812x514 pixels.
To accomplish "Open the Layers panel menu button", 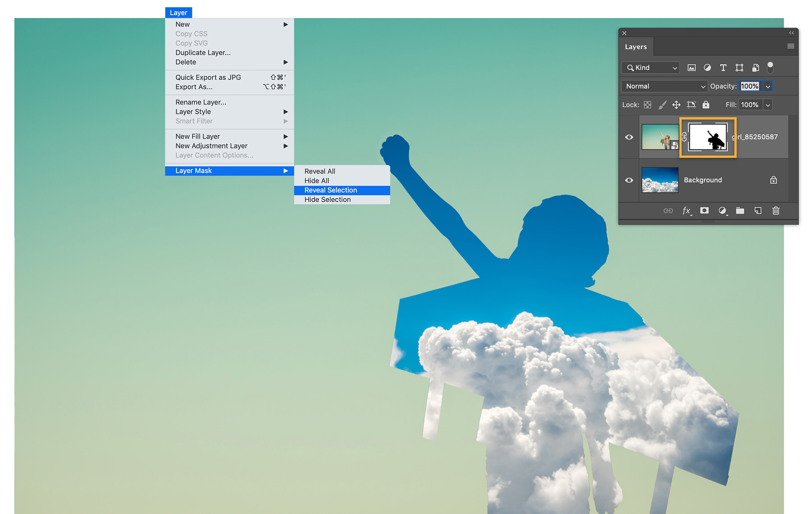I will pos(790,46).
